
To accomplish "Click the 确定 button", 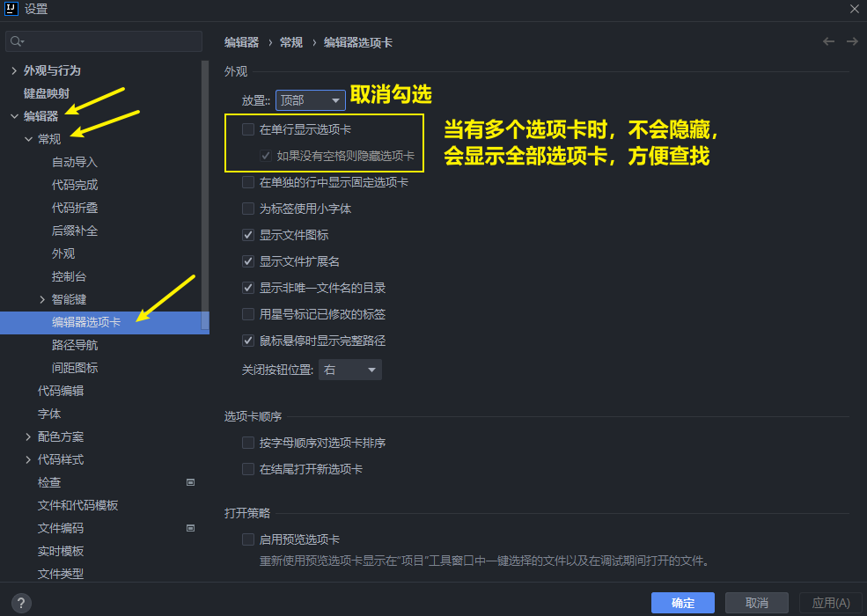I will click(682, 603).
